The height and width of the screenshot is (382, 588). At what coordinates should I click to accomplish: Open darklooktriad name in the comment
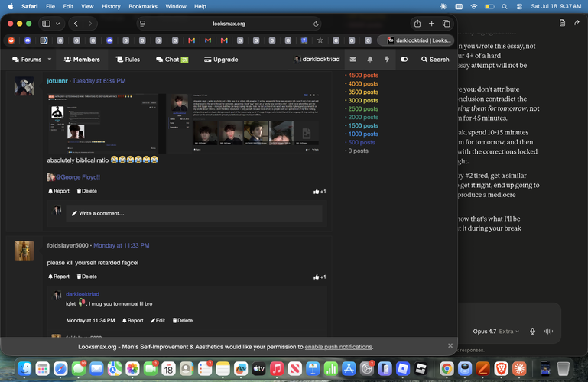tap(83, 294)
